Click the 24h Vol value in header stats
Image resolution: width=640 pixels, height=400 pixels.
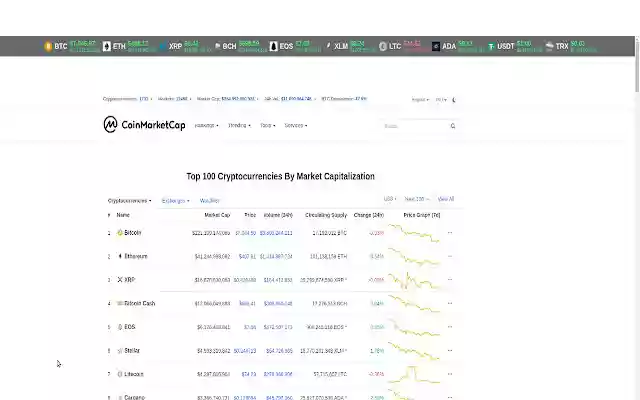tap(296, 99)
